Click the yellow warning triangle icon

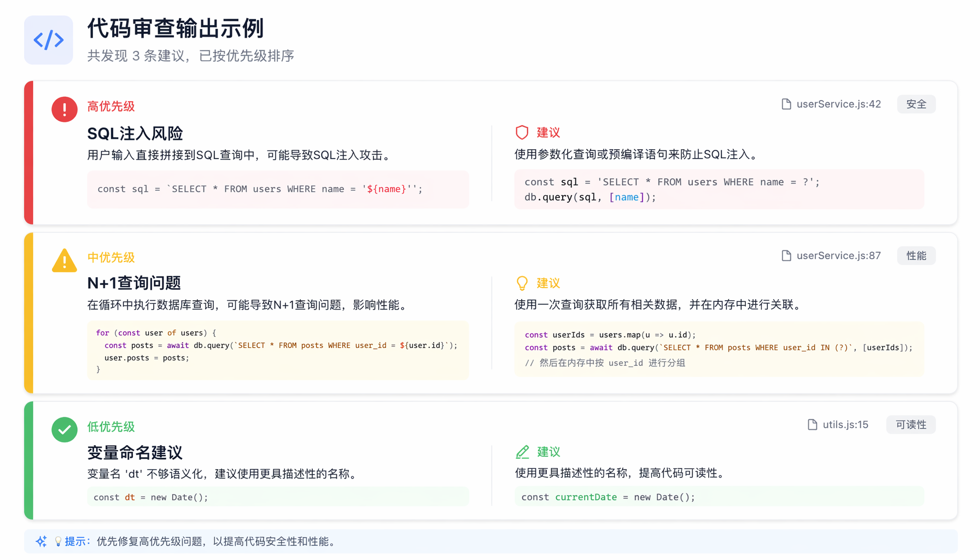(65, 260)
